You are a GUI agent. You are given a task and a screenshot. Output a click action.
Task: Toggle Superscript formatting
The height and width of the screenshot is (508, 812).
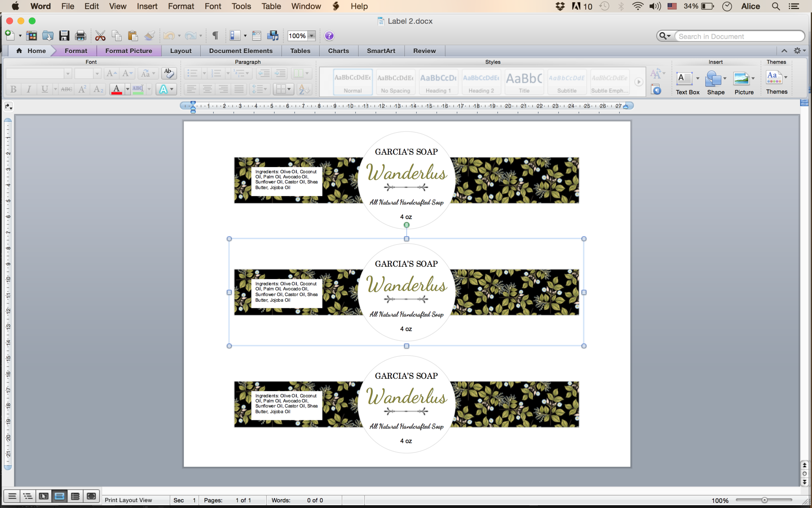click(82, 89)
